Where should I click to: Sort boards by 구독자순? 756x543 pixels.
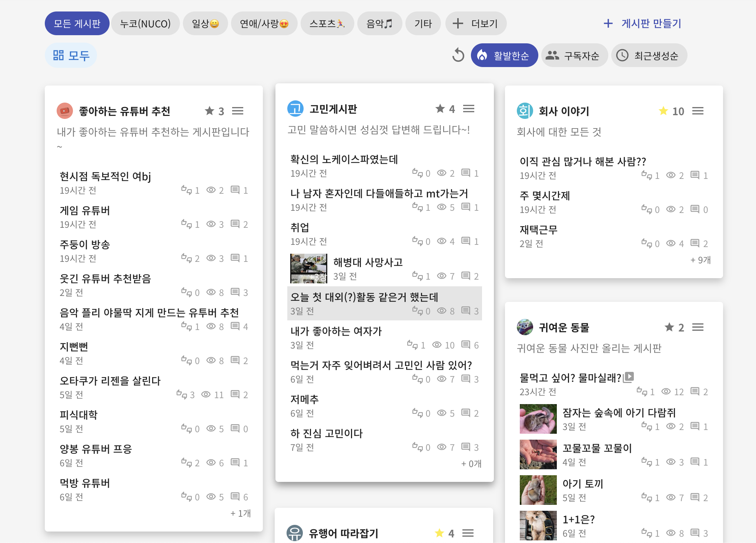tap(574, 56)
